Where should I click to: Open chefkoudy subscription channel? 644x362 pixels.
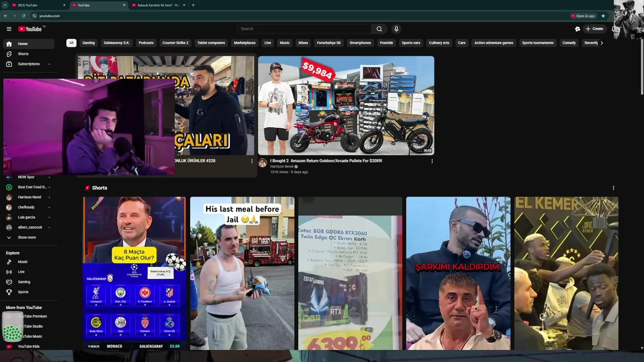tap(29, 207)
